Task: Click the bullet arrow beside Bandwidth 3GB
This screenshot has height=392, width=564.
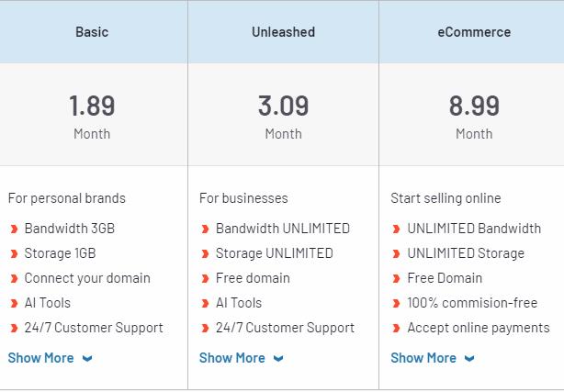Action: [14, 229]
